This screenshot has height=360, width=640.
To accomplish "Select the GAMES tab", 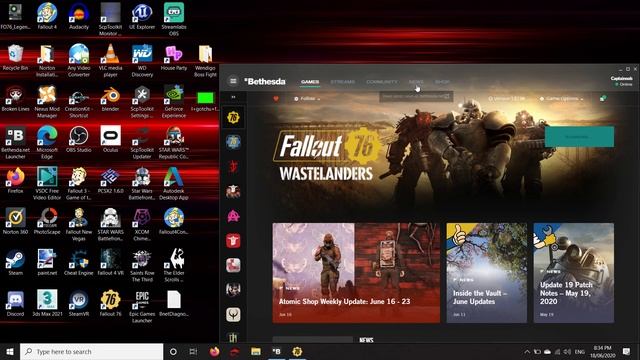I will pyautogui.click(x=310, y=82).
